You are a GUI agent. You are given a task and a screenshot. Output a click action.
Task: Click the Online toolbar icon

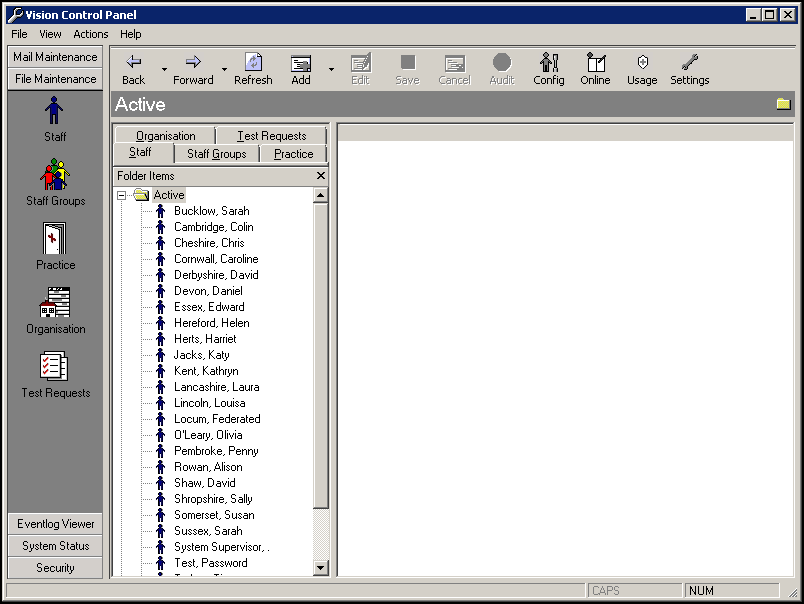tap(595, 69)
